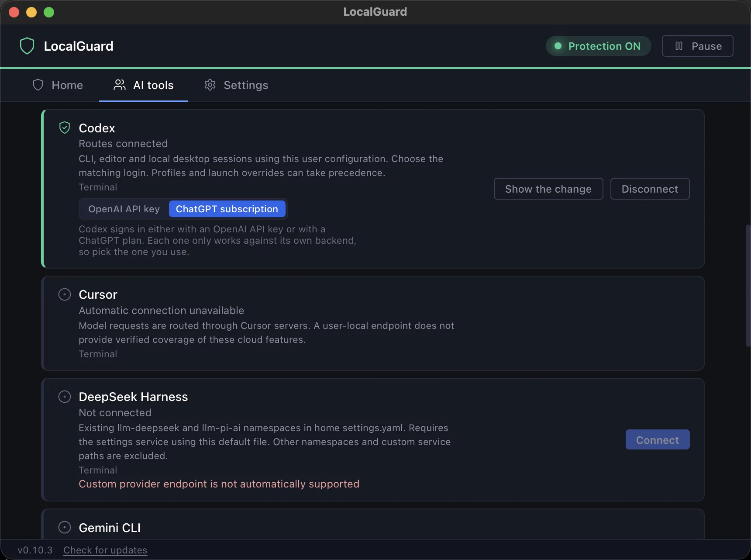Switch to the AI tools tab

click(x=143, y=85)
